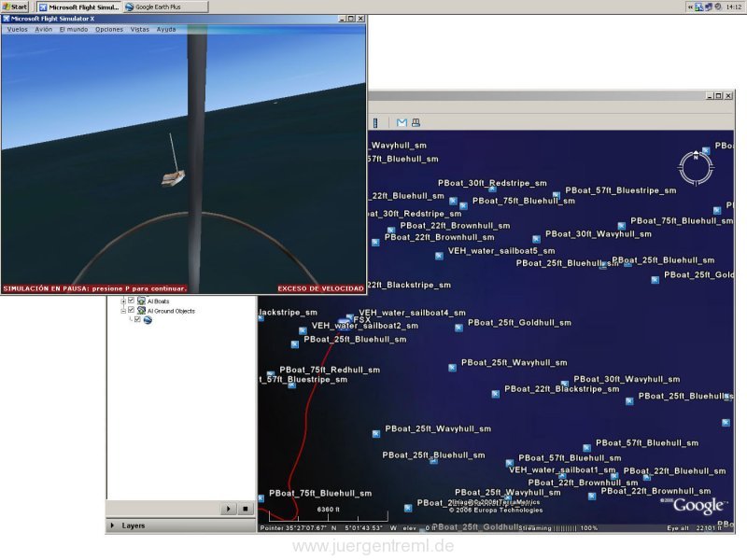The width and height of the screenshot is (747, 560).
Task: Click the Flight Simulator X title bar icon
Action: pyautogui.click(x=7, y=19)
